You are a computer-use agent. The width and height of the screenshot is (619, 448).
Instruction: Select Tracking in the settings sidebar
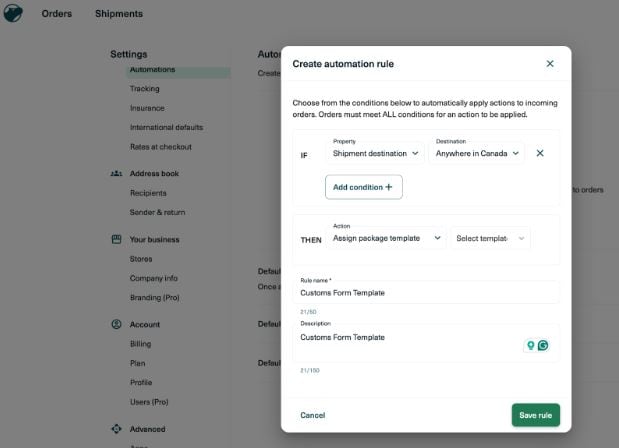coord(144,89)
